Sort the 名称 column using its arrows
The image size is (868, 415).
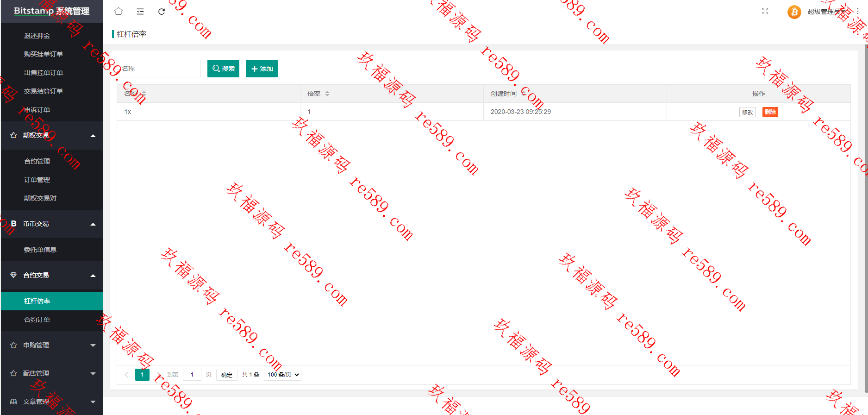tap(144, 94)
